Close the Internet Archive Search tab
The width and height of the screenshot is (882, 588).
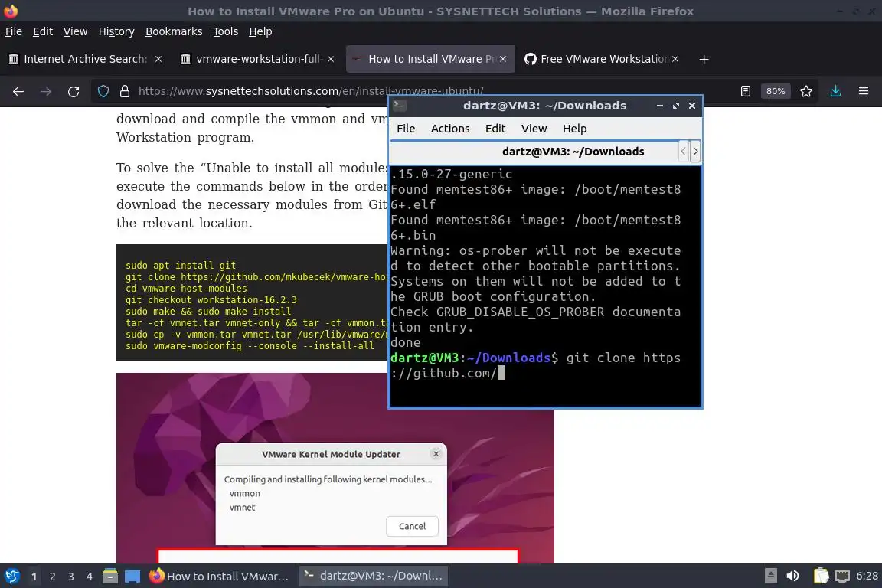click(158, 59)
